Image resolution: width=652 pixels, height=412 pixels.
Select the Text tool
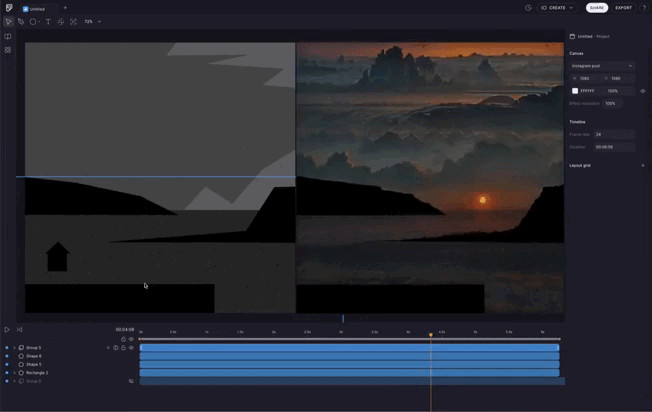tap(48, 22)
